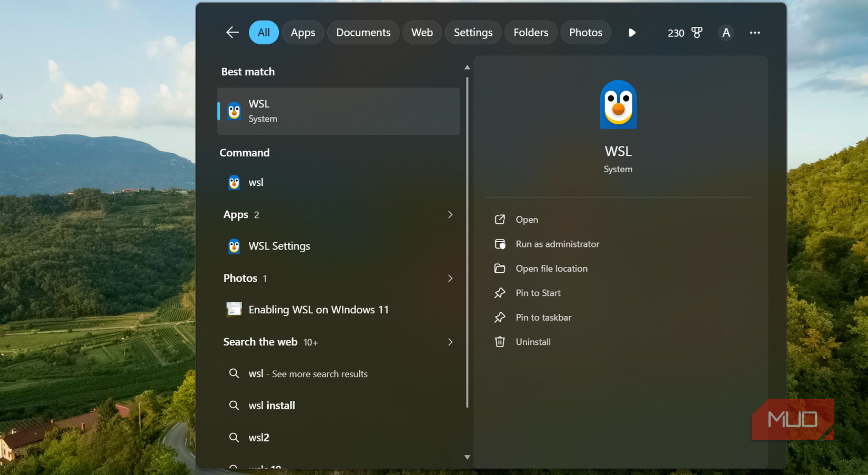Switch to the Settings filter tab

click(x=473, y=33)
